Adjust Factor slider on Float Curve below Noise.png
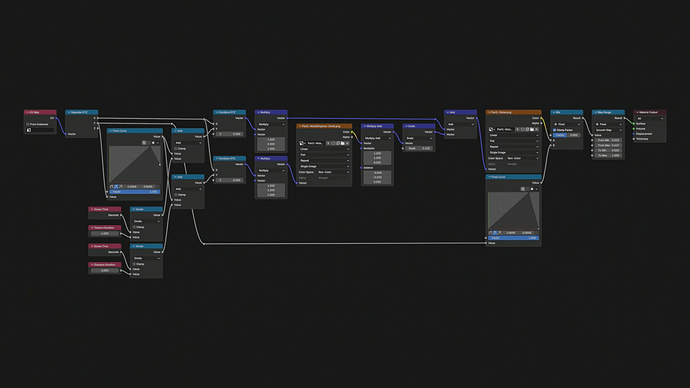Image resolution: width=690 pixels, height=388 pixels. pyautogui.click(x=514, y=238)
